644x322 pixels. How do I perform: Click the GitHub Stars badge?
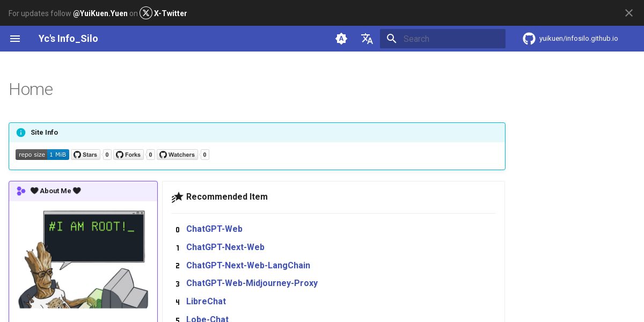click(86, 155)
